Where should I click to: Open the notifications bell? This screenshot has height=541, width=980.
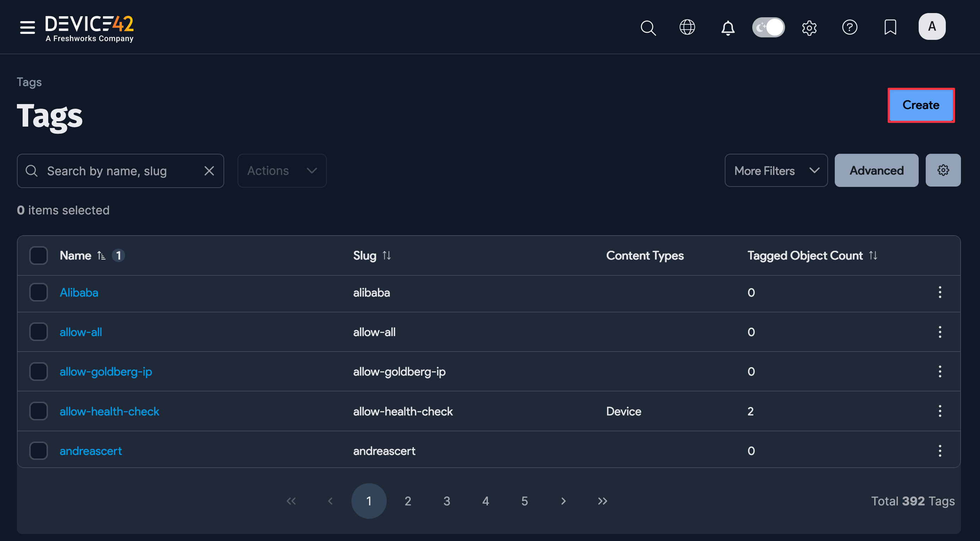point(727,28)
